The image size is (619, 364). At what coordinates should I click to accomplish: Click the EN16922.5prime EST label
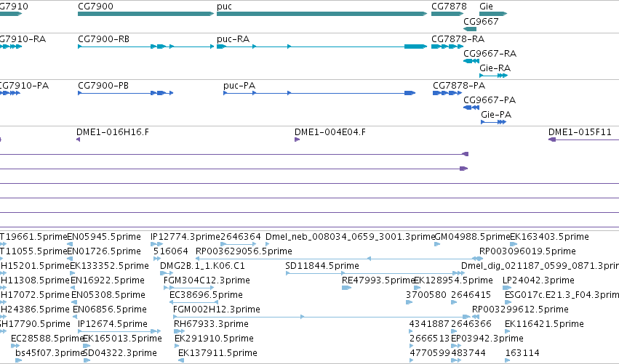[108, 280]
